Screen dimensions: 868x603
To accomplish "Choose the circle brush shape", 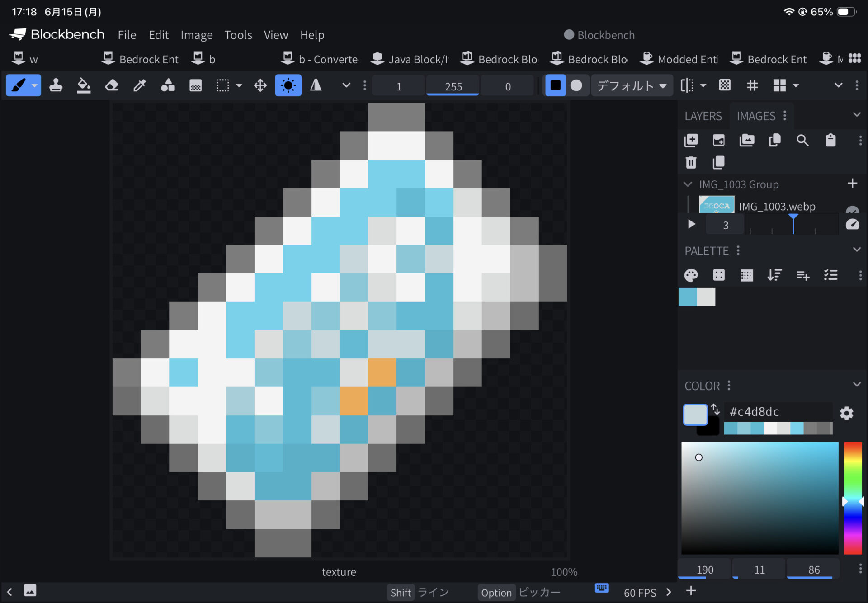I will (576, 85).
